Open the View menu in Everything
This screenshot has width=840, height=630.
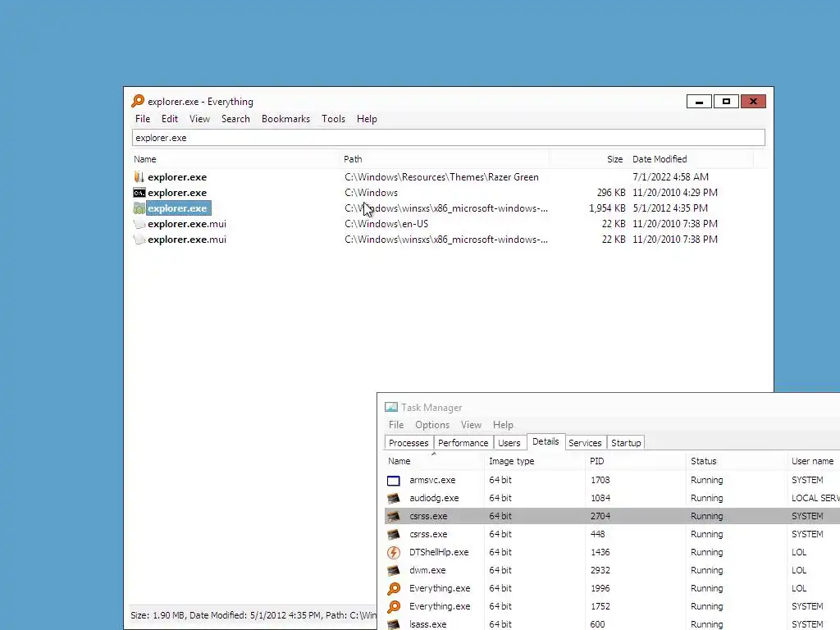[x=199, y=119]
